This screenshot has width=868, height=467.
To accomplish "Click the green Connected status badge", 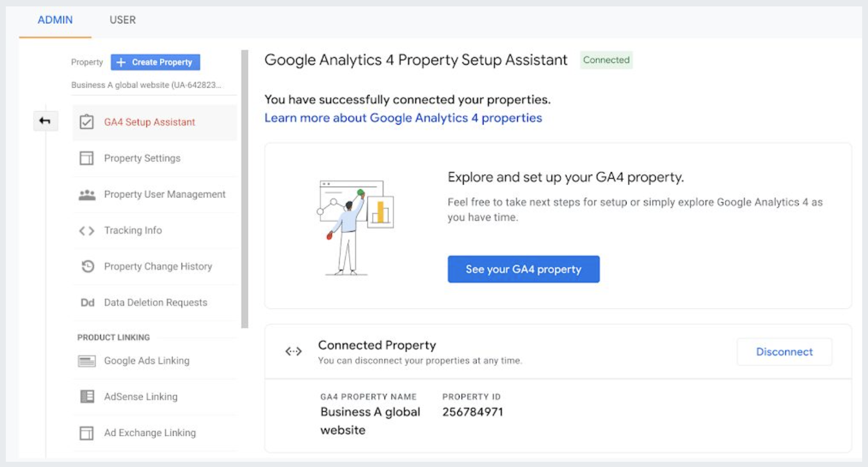I will click(x=606, y=60).
